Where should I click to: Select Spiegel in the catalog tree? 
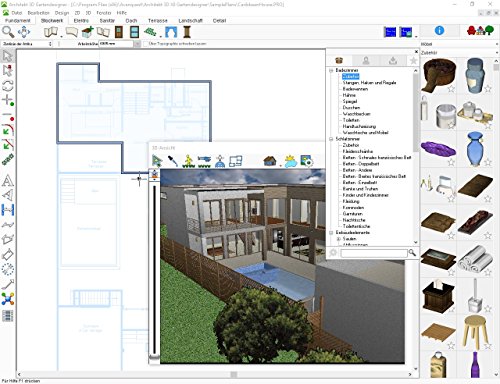click(350, 101)
